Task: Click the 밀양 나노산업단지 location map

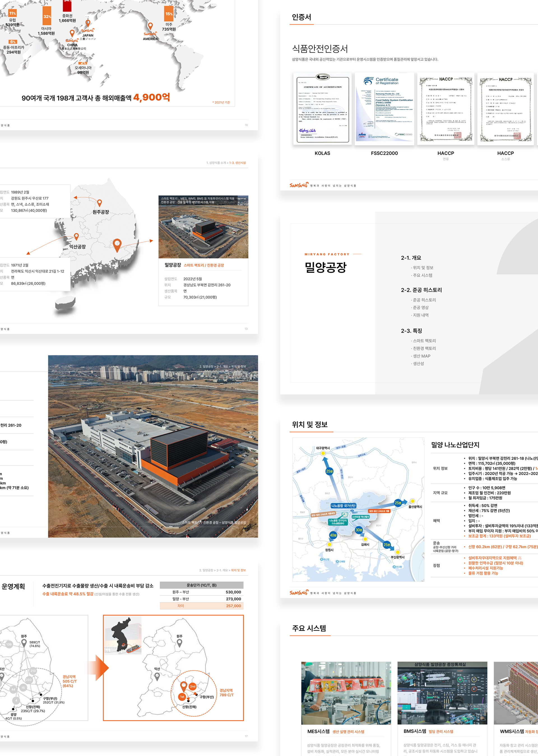Action: tap(358, 509)
